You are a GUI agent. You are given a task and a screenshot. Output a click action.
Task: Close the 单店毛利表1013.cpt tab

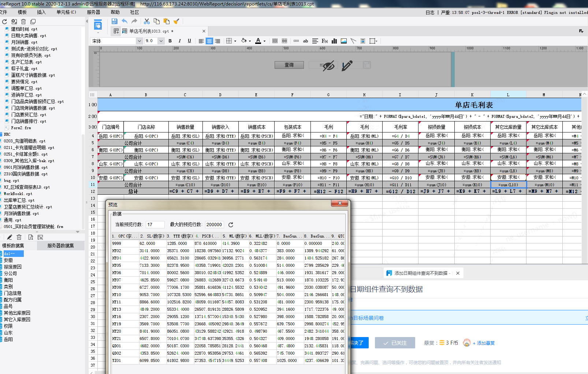point(204,31)
